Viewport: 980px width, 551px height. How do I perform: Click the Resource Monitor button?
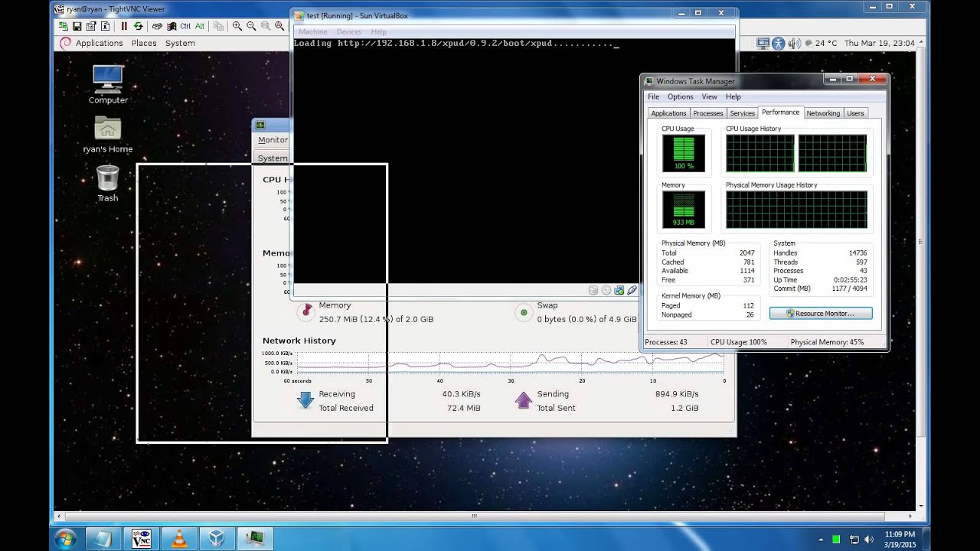(821, 314)
